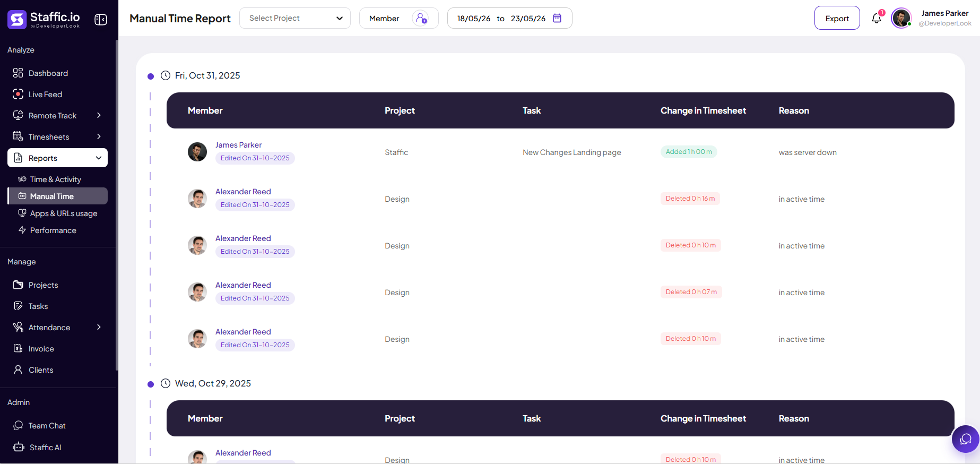Click Alexander Reed link under Oct 29
Viewport: 980px width, 464px height.
243,452
